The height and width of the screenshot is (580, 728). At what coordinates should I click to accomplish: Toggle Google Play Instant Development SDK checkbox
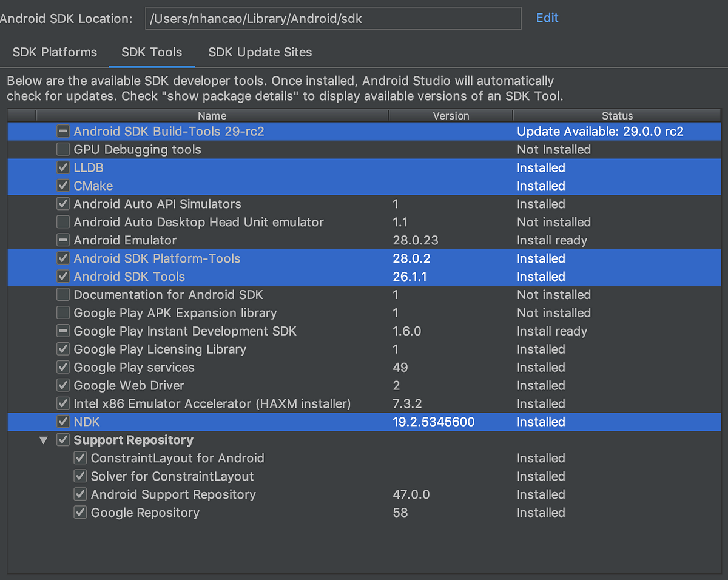tap(62, 331)
